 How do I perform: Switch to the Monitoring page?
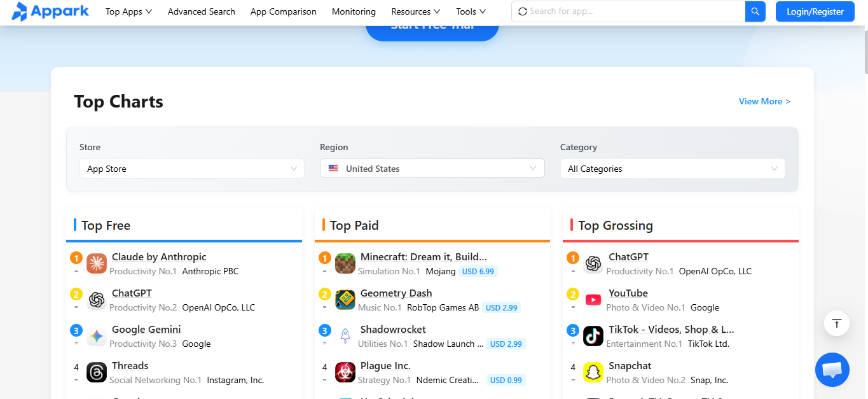(354, 11)
